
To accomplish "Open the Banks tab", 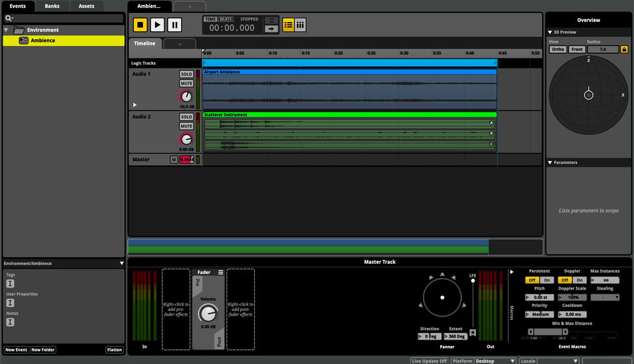I will click(52, 6).
